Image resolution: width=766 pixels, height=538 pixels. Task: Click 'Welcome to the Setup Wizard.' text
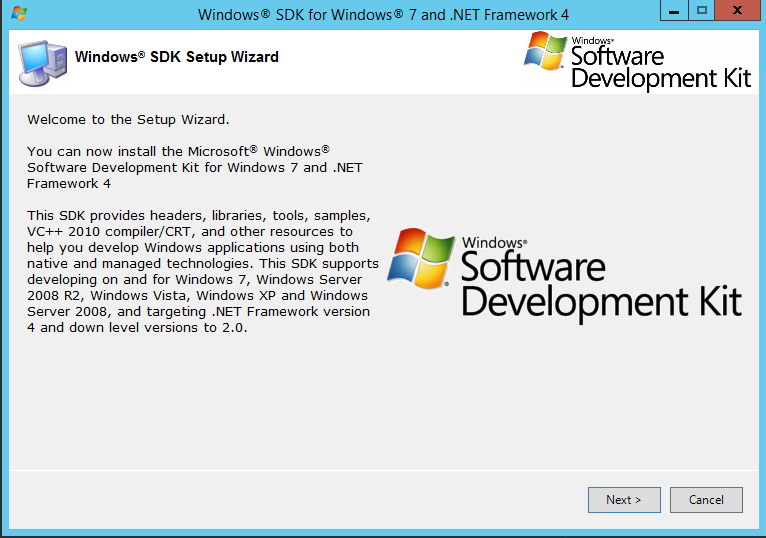[x=128, y=119]
